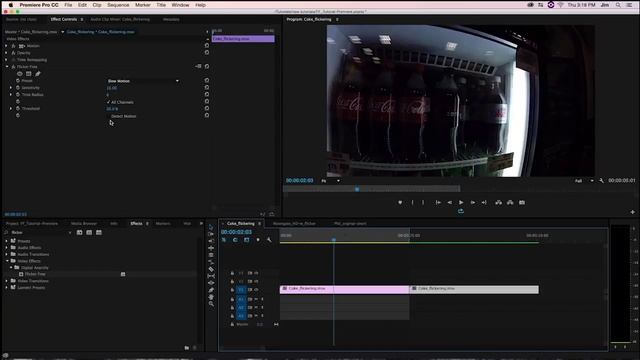
Task: Reset the Flicker Free effect
Action: pyautogui.click(x=207, y=66)
